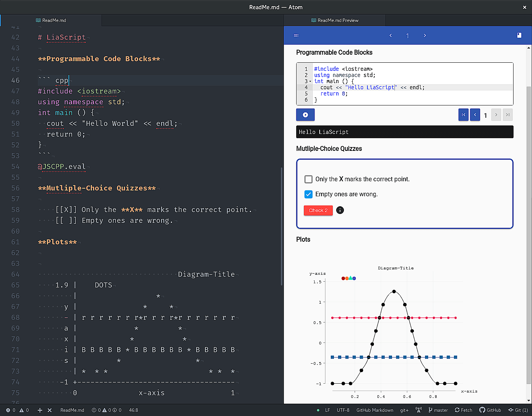Click '# LiaScript' heading on line 42
The height and width of the screenshot is (416, 532).
[62, 37]
